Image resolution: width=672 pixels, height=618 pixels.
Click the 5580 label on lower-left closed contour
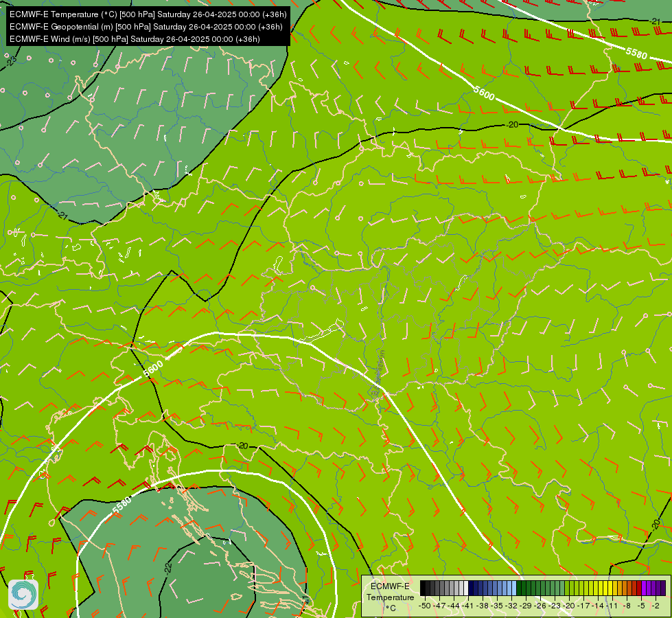121,505
